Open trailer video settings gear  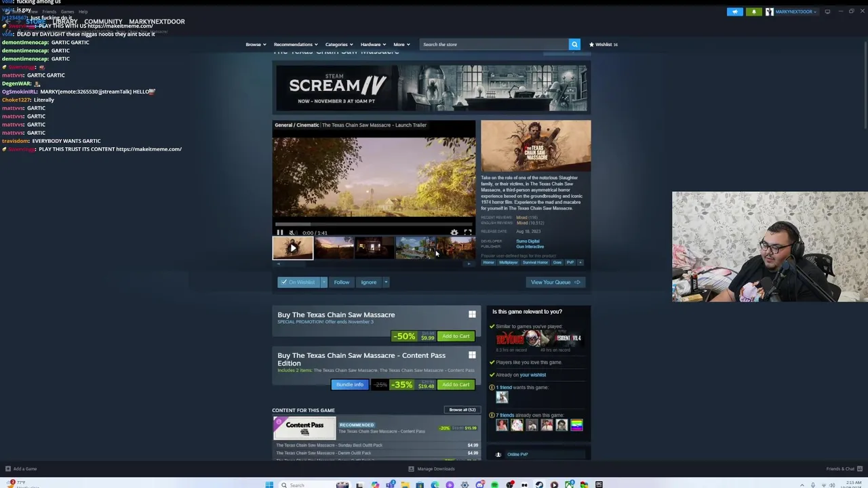[454, 232]
